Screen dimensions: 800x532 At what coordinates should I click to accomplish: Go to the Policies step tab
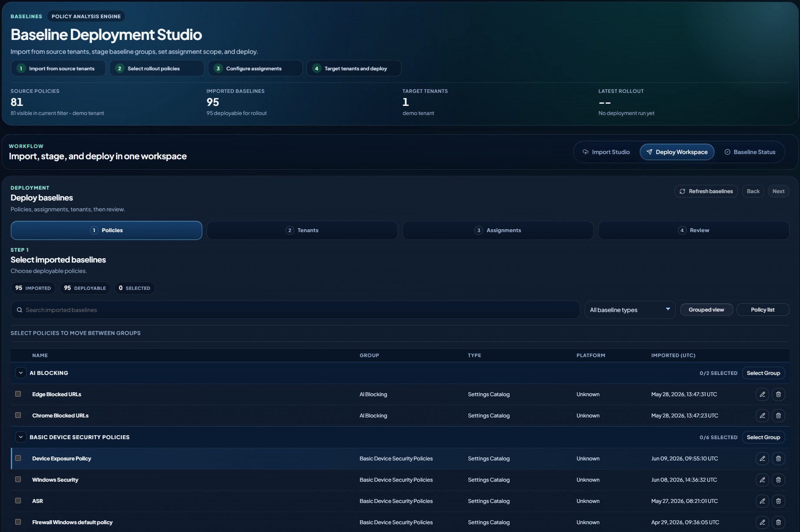[x=106, y=230]
